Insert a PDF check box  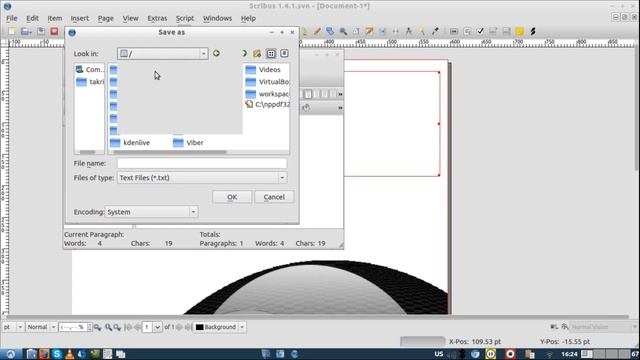(x=480, y=31)
